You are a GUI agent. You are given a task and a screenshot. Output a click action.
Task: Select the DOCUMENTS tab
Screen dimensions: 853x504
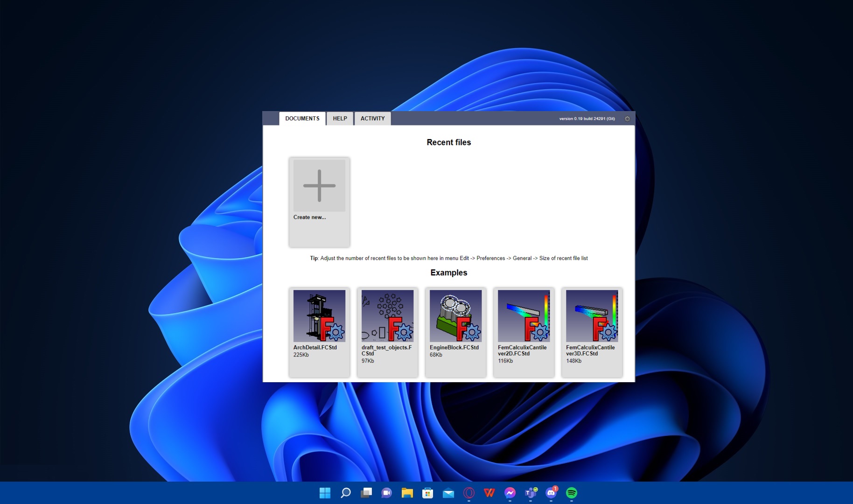coord(302,119)
